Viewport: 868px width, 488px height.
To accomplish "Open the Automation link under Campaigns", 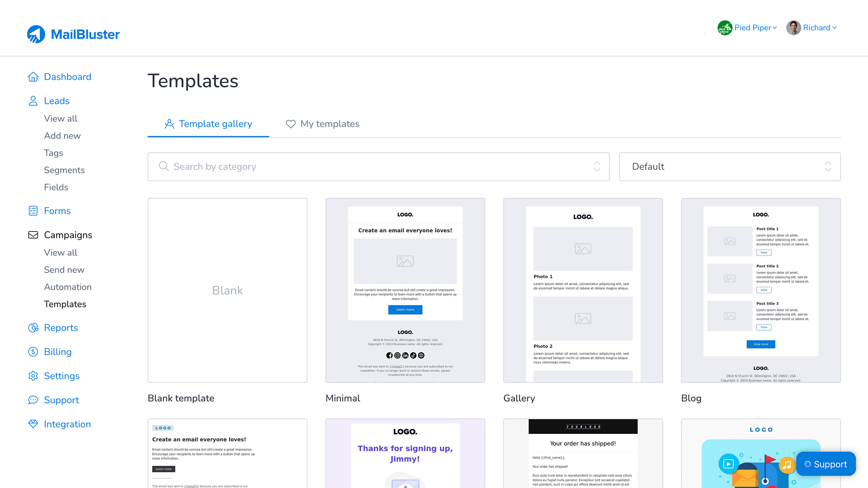I will point(68,287).
